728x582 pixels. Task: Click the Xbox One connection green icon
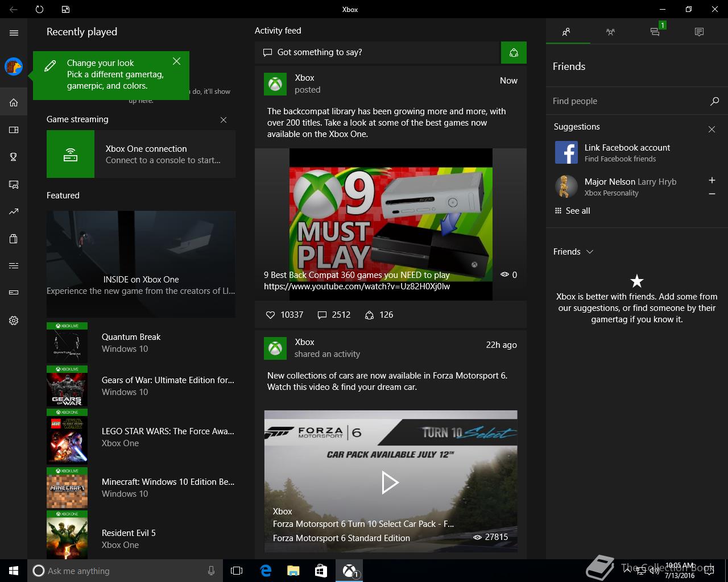coord(71,154)
